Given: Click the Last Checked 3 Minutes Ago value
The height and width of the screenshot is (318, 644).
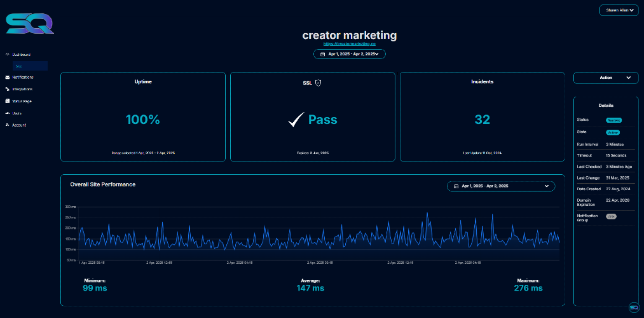Looking at the screenshot, I should point(619,167).
